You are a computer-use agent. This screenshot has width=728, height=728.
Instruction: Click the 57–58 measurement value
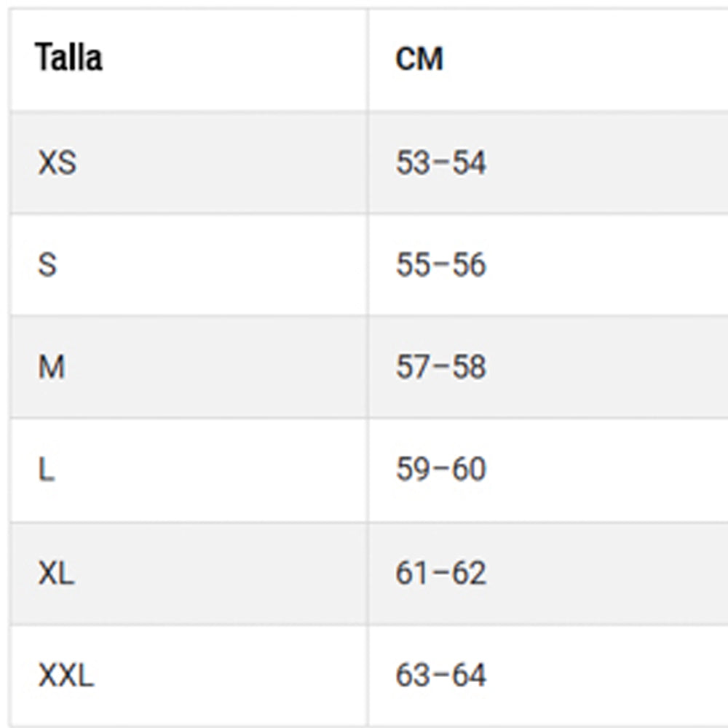point(440,367)
